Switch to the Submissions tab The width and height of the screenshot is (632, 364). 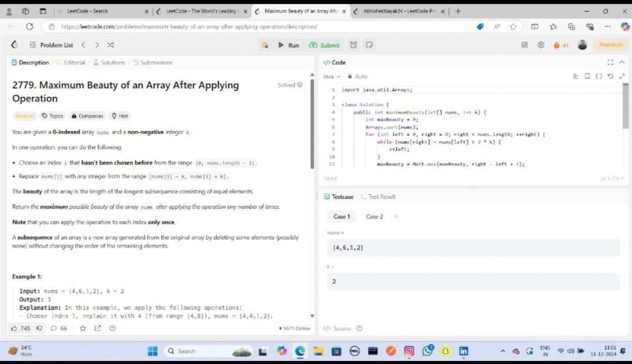click(153, 62)
